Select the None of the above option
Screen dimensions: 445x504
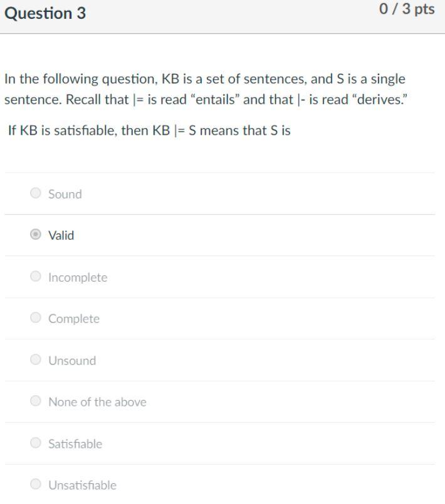pyautogui.click(x=36, y=401)
